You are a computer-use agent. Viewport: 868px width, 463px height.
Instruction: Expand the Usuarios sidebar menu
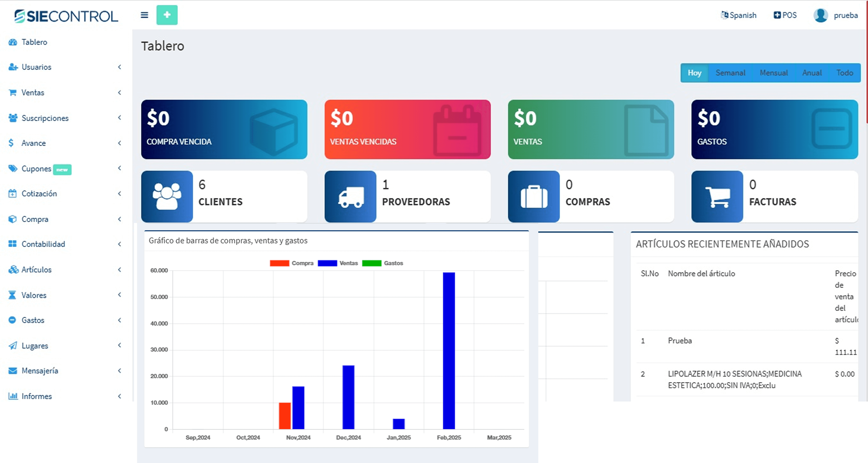tap(36, 67)
